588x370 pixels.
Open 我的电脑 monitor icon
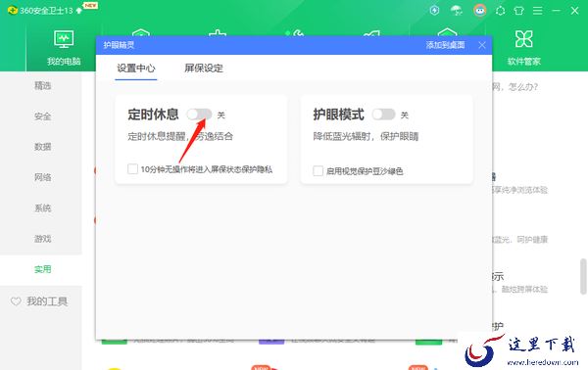(64, 39)
